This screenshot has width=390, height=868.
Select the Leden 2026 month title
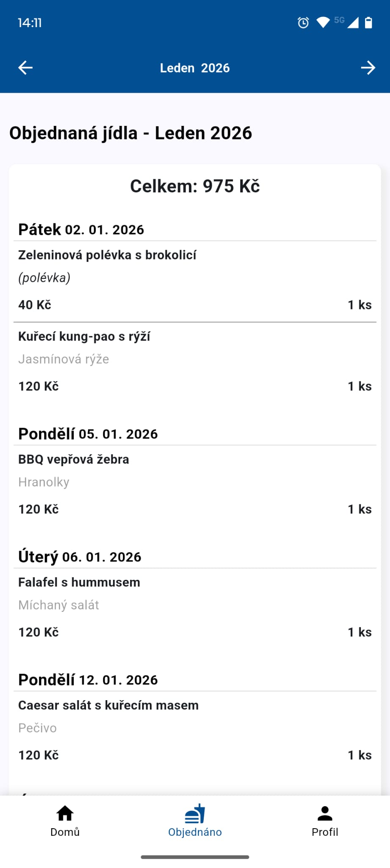coord(195,68)
